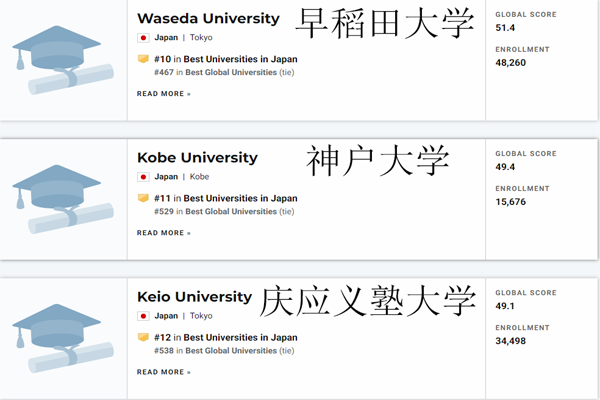Click the Japan flag icon for Kobe
Image resolution: width=600 pixels, height=400 pixels.
[x=143, y=177]
